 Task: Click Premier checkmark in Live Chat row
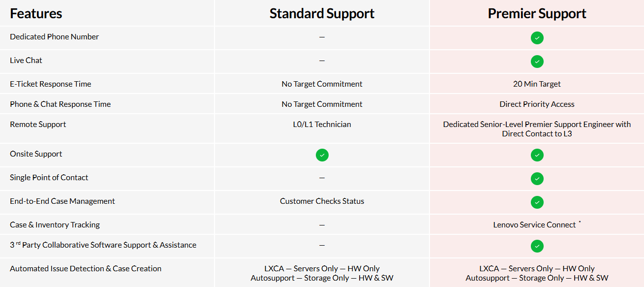[537, 62]
